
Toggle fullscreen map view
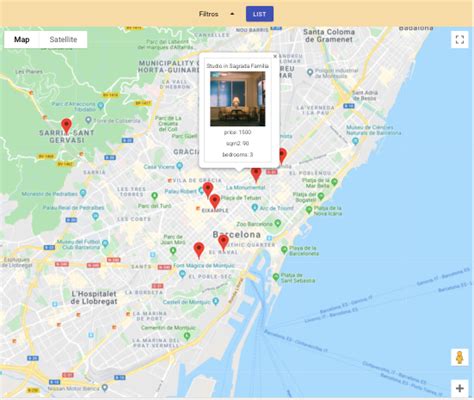point(460,40)
